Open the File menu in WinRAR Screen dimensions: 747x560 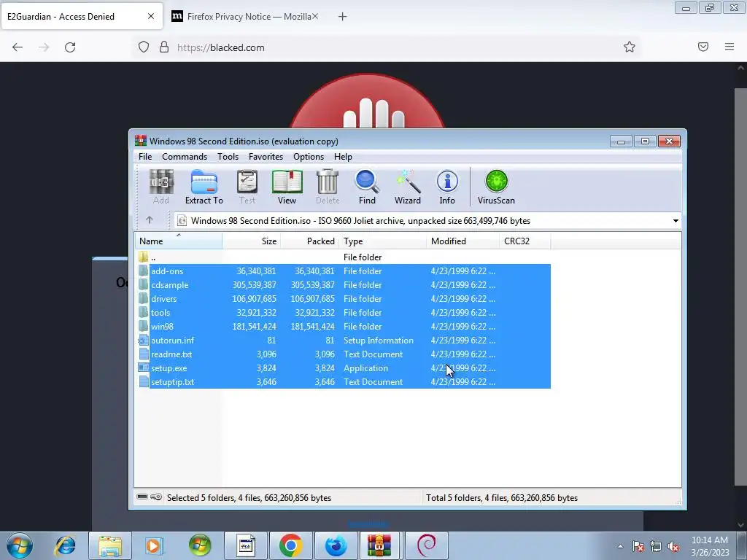(x=145, y=157)
